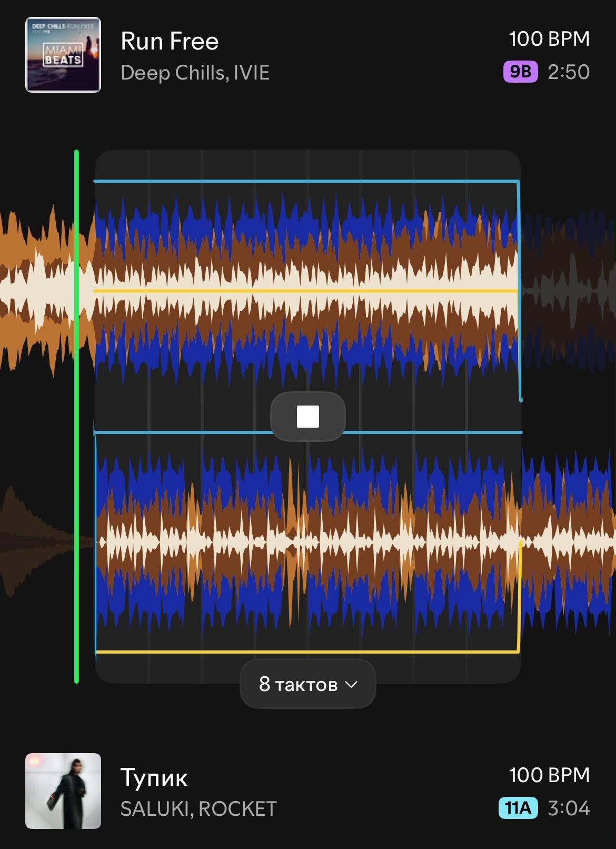Tap the blue transition end handle on the upper waveform

click(x=520, y=291)
